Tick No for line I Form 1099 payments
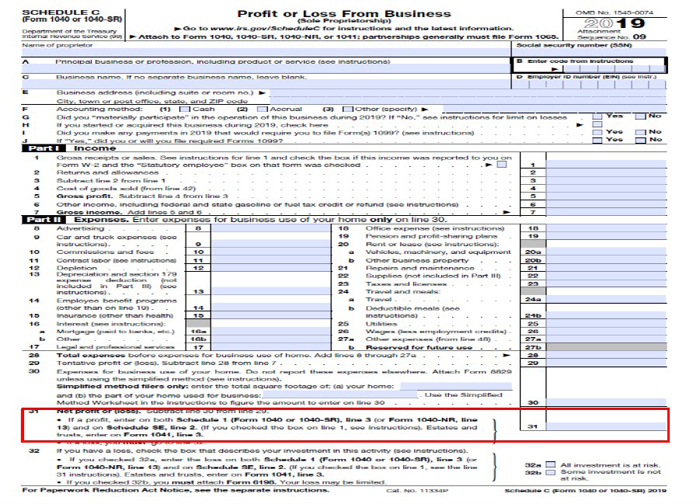Viewport: 700px width, 504px height. tap(641, 132)
